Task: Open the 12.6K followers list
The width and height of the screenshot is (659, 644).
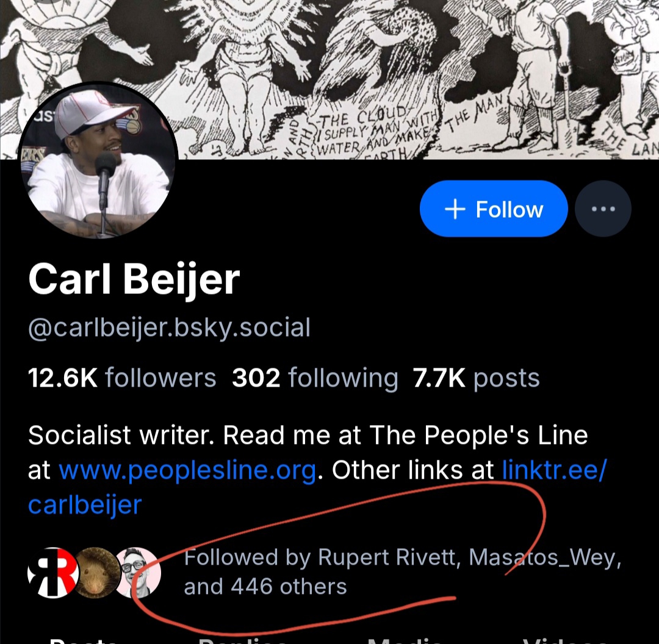Action: click(122, 378)
